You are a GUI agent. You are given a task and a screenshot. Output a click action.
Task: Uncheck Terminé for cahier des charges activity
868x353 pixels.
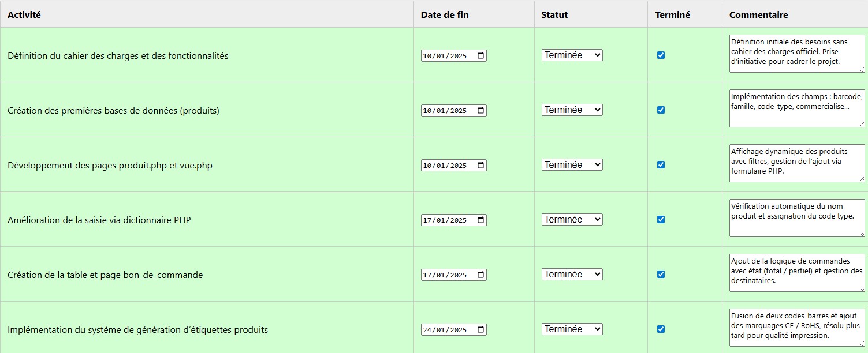click(x=661, y=55)
